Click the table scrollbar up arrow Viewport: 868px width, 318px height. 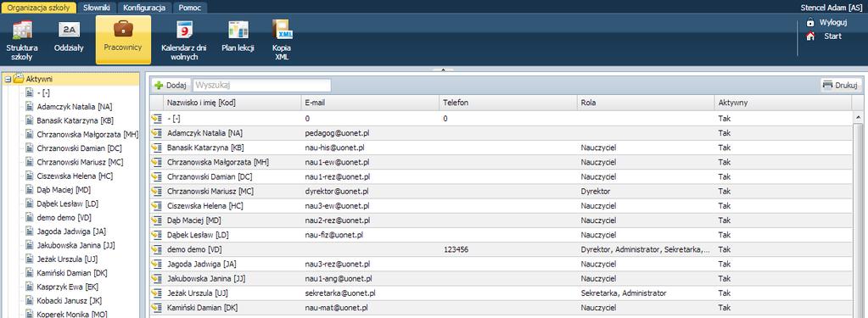tap(858, 117)
